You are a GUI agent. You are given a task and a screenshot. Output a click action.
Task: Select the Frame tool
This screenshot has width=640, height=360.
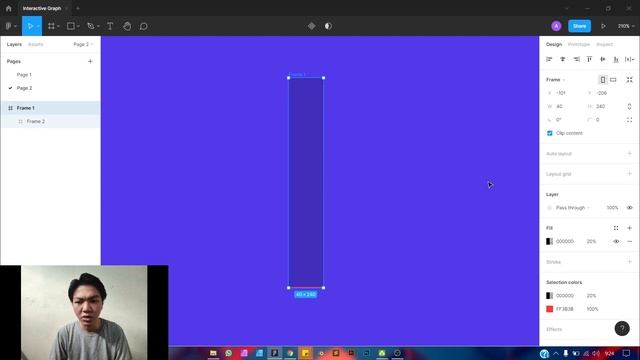pyautogui.click(x=51, y=26)
